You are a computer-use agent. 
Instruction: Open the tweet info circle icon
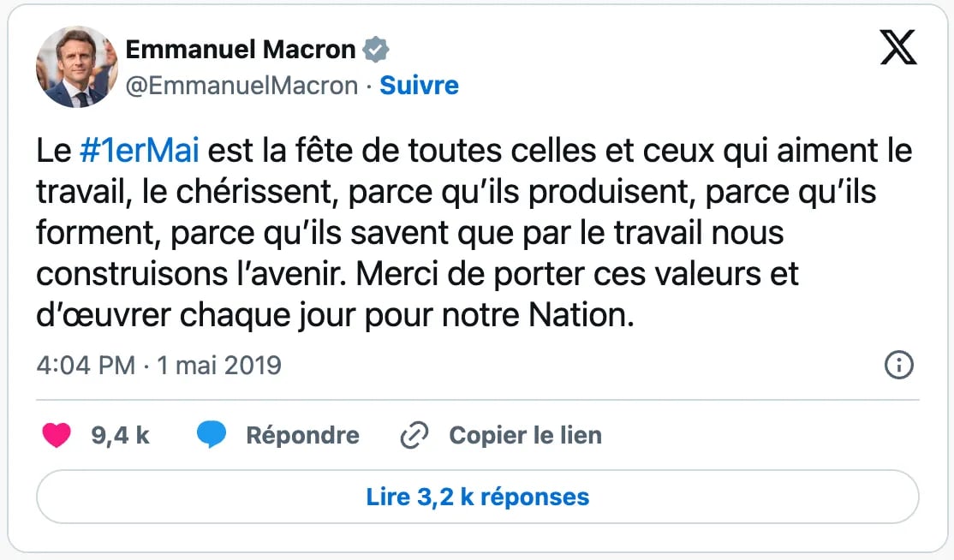[898, 366]
